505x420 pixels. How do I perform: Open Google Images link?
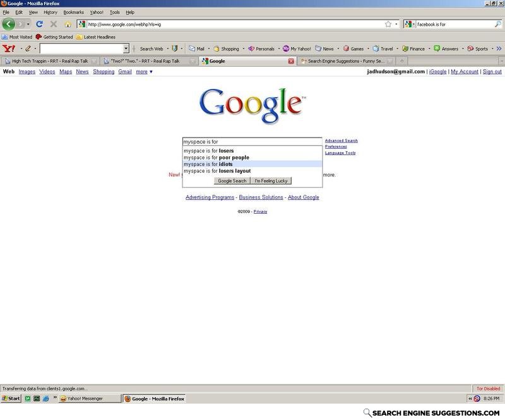[x=27, y=71]
